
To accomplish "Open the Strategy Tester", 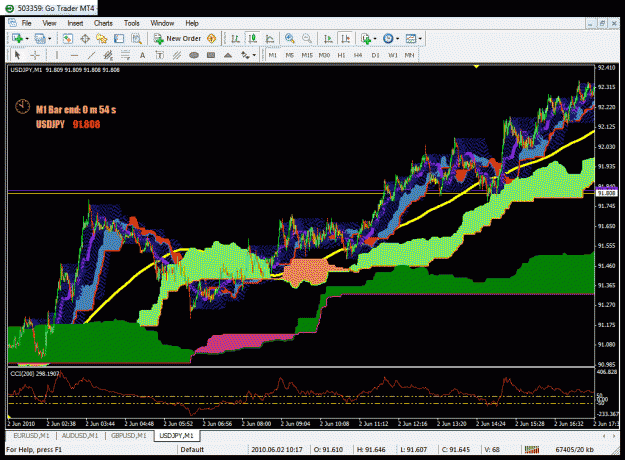I will [x=136, y=38].
